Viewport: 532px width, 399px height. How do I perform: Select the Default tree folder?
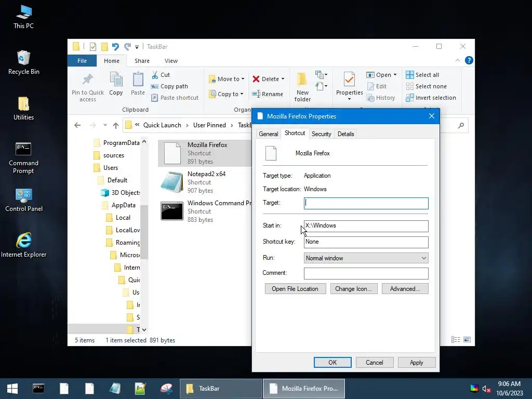click(x=113, y=180)
